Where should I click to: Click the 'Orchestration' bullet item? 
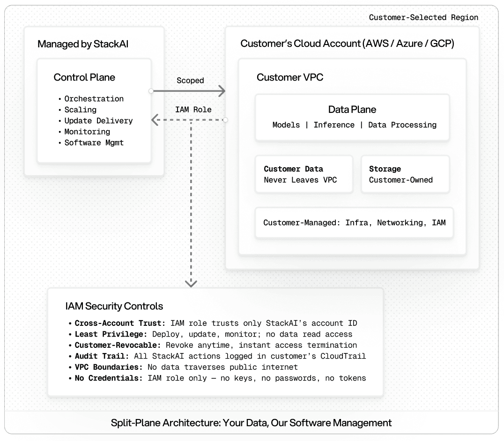(94, 99)
